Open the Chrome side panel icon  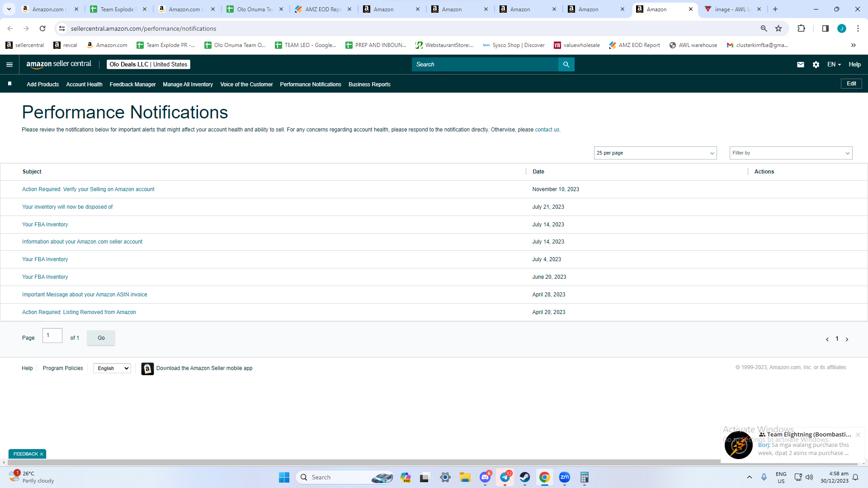[825, 28]
